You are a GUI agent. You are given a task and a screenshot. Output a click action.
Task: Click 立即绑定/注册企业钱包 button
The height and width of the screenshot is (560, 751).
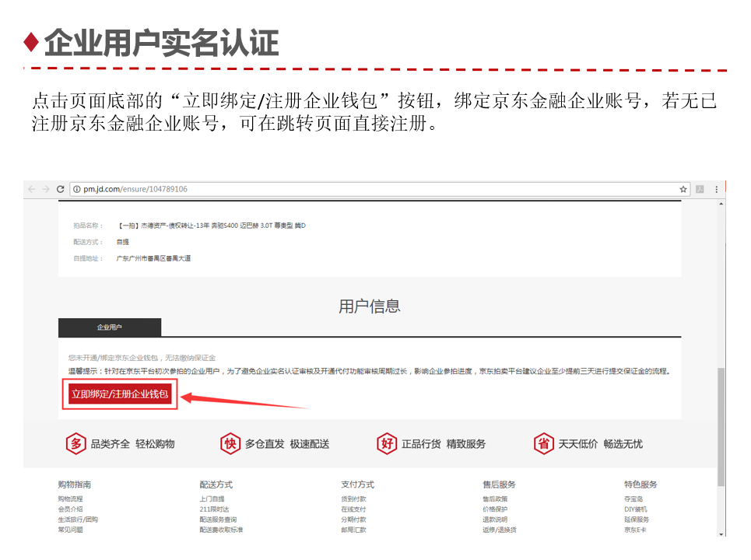[x=120, y=394]
